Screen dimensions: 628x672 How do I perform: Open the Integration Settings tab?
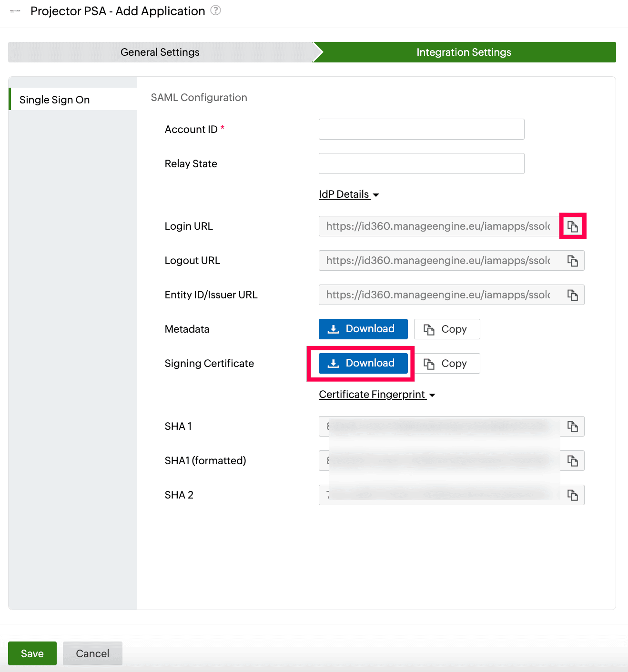(463, 52)
